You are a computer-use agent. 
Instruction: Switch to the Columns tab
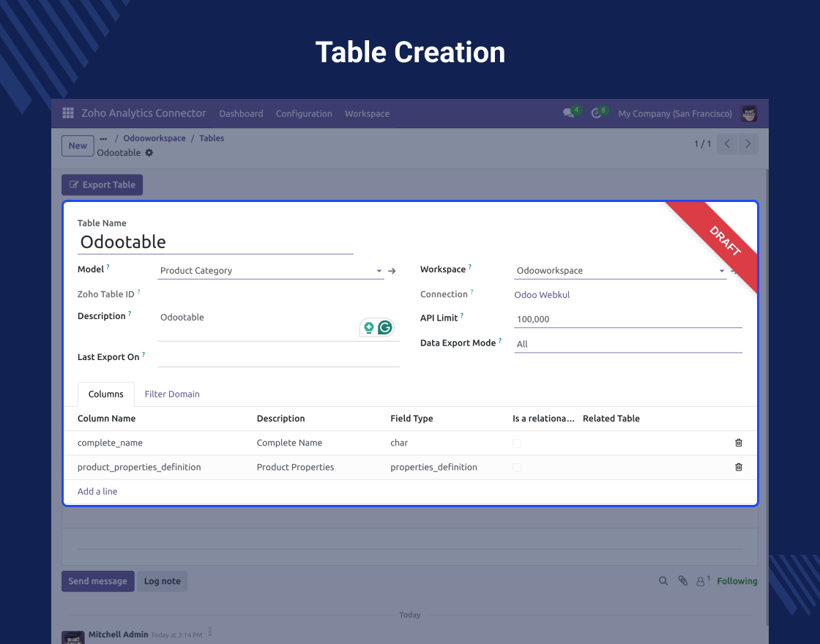point(105,394)
